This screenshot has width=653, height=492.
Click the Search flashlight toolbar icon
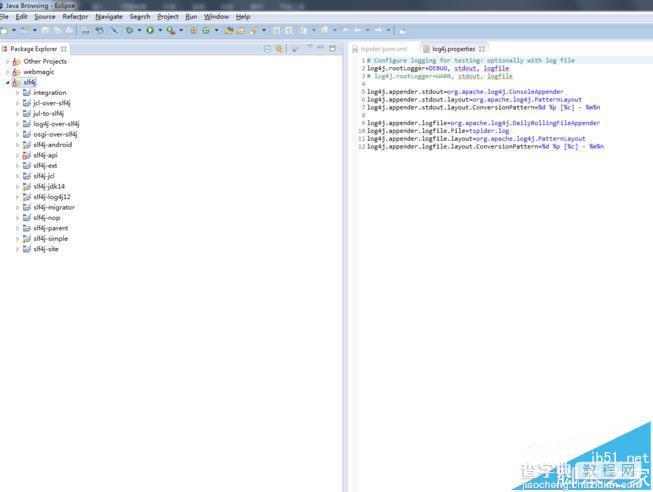(254, 30)
